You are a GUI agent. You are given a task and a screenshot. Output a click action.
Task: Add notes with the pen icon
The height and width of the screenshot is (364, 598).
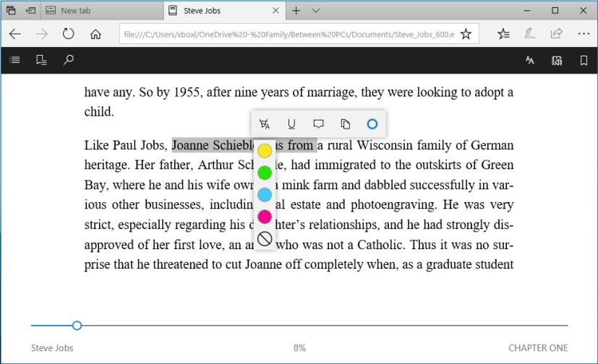click(x=530, y=34)
